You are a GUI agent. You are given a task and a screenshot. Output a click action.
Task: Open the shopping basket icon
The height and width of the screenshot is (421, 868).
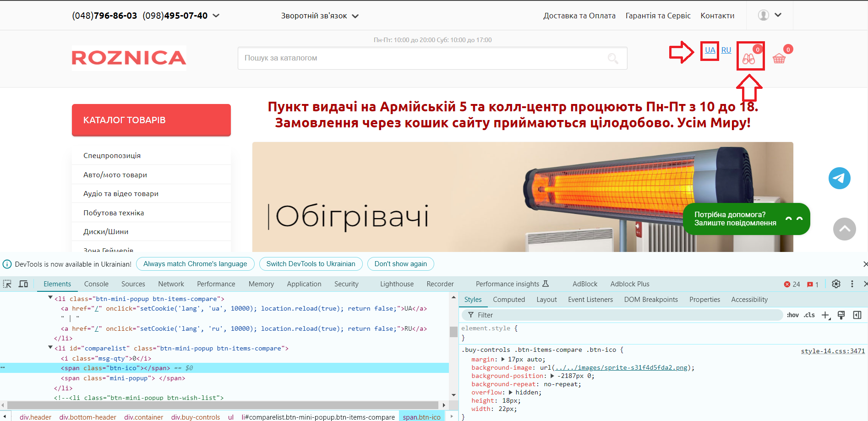coord(779,59)
